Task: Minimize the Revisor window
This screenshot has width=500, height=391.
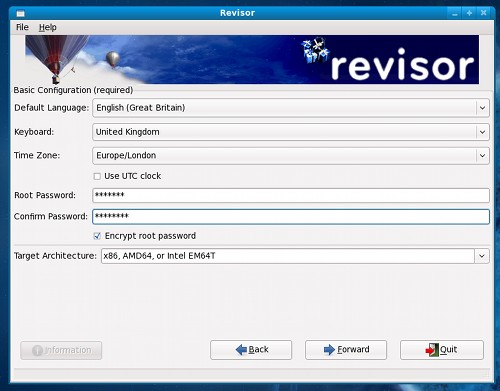Action: pyautogui.click(x=455, y=13)
